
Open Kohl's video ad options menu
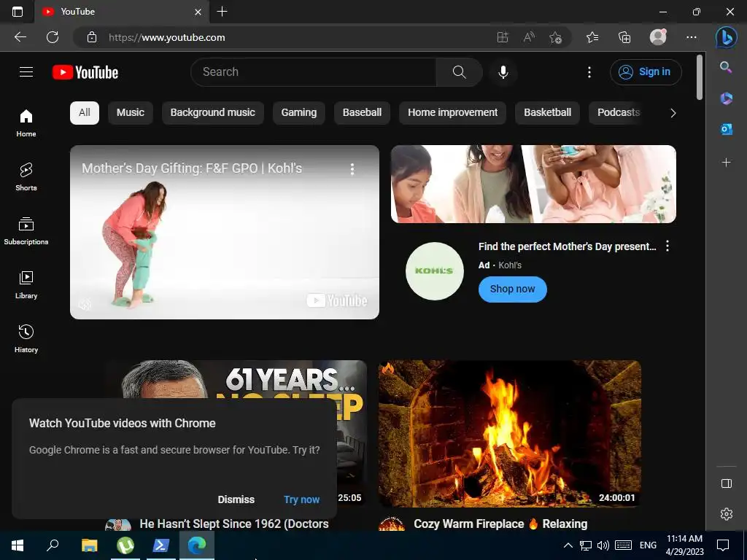point(352,169)
